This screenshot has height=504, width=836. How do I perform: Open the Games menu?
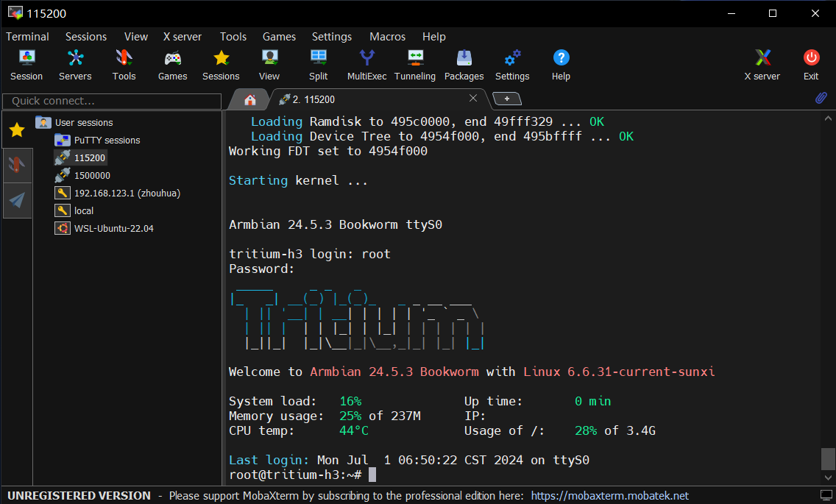point(279,37)
